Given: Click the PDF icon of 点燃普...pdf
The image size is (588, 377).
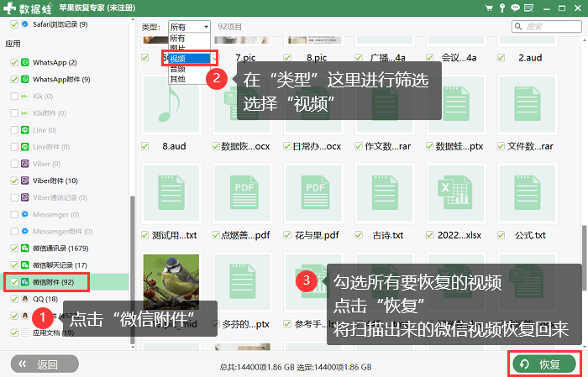Looking at the screenshot, I should 244,192.
